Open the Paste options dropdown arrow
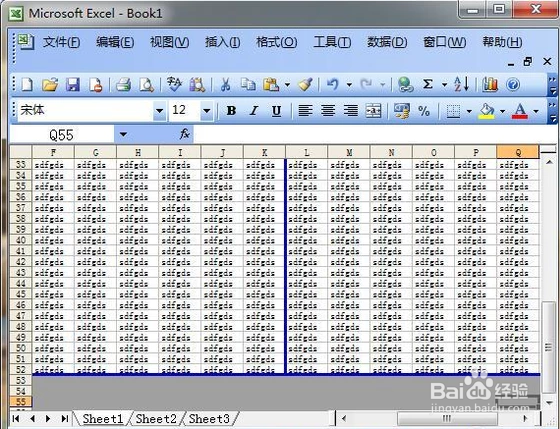This screenshot has height=429, width=560. (x=287, y=85)
